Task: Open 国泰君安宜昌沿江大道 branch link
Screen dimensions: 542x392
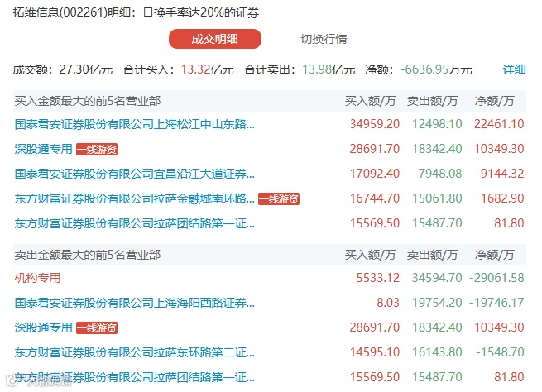Action: (134, 174)
